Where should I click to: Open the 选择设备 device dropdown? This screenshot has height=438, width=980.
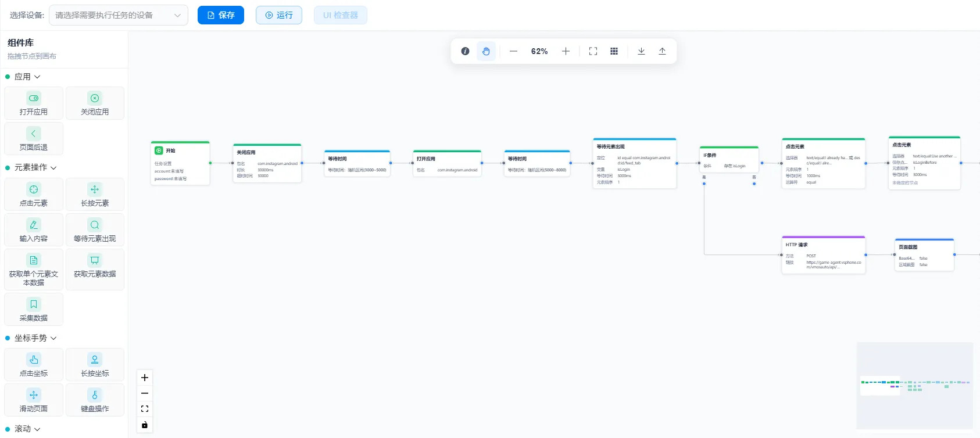point(119,15)
